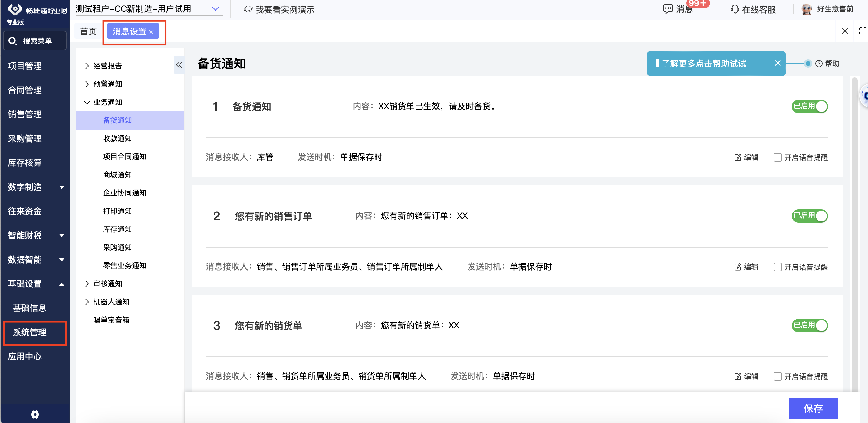Click edit icon for 您有新的销货单 row
Viewport: 868px width, 423px height.
click(x=738, y=376)
